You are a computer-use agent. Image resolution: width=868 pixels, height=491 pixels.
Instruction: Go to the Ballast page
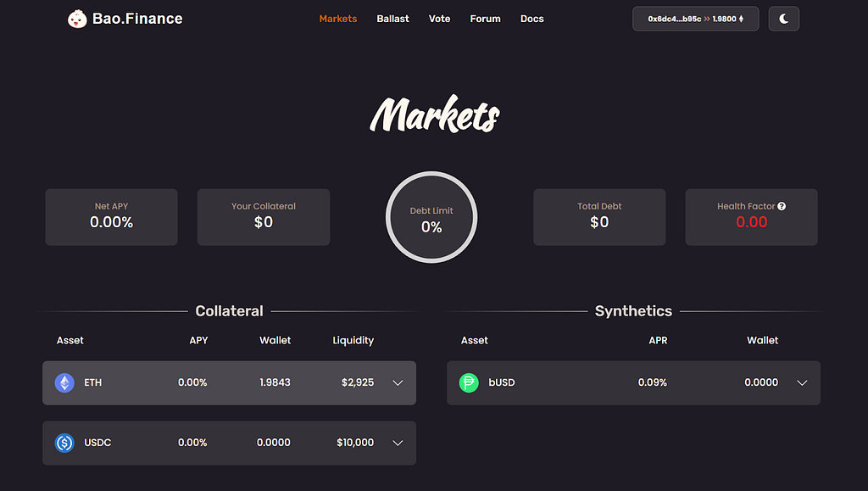coord(392,19)
